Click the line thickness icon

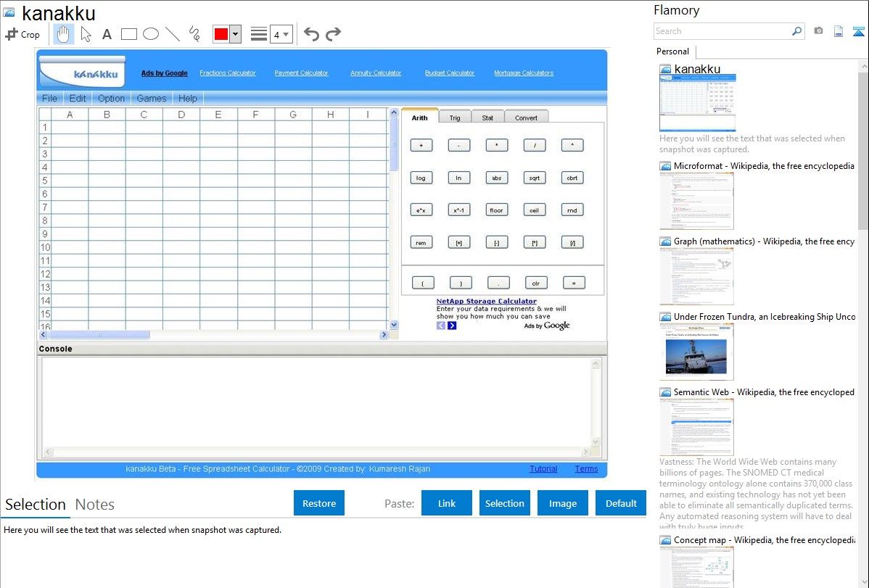[x=259, y=34]
